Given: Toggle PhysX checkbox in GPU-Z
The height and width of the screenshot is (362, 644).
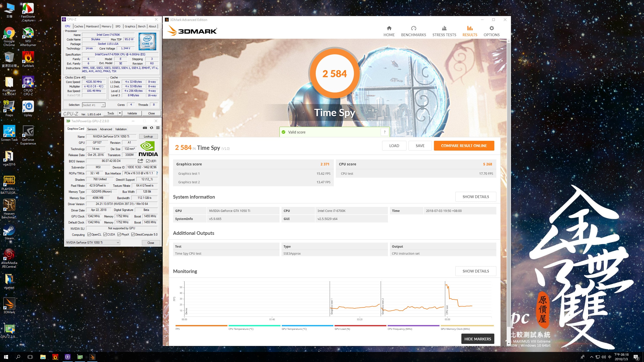Looking at the screenshot, I should click(119, 235).
